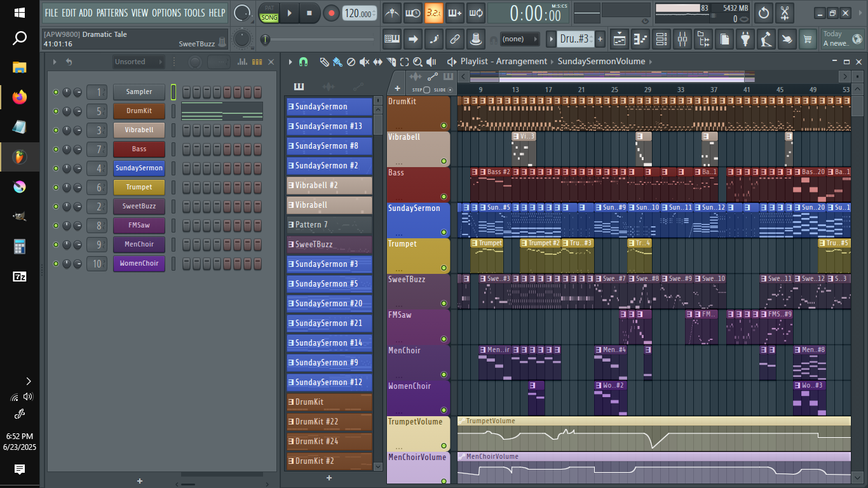The height and width of the screenshot is (488, 868).
Task: Switch to SONG mode
Action: coord(269,17)
